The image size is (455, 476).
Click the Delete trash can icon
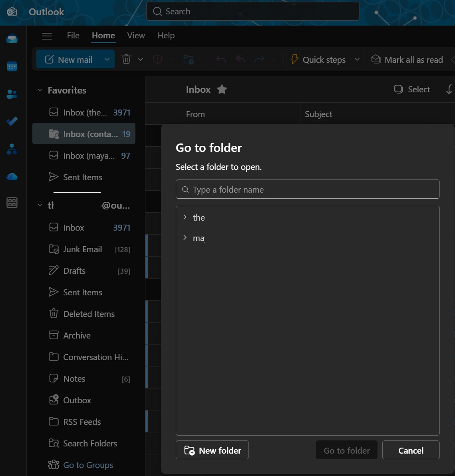126,59
